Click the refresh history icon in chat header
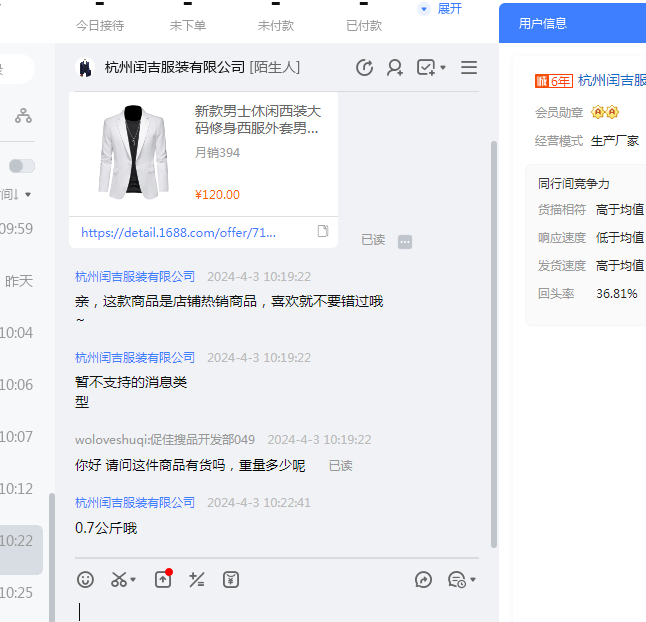 pyautogui.click(x=365, y=68)
